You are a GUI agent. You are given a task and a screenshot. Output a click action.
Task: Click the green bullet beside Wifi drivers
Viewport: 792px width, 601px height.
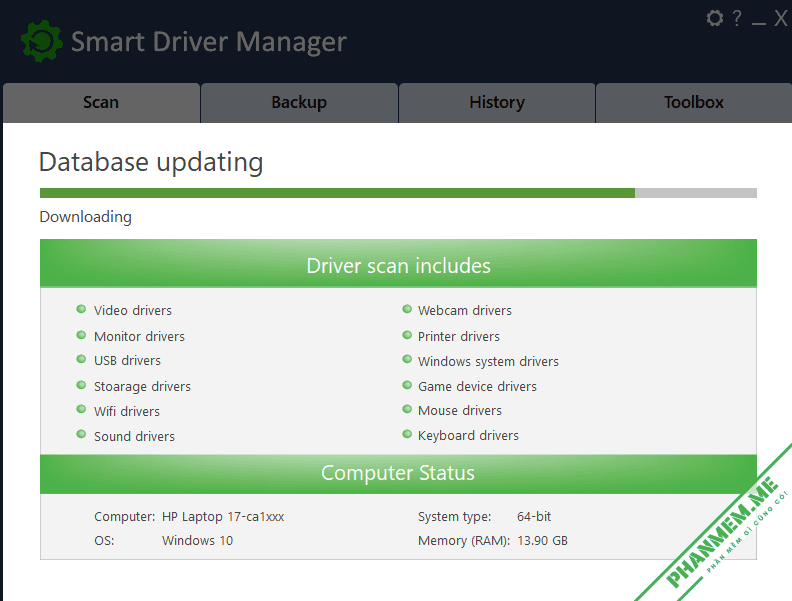(x=81, y=409)
